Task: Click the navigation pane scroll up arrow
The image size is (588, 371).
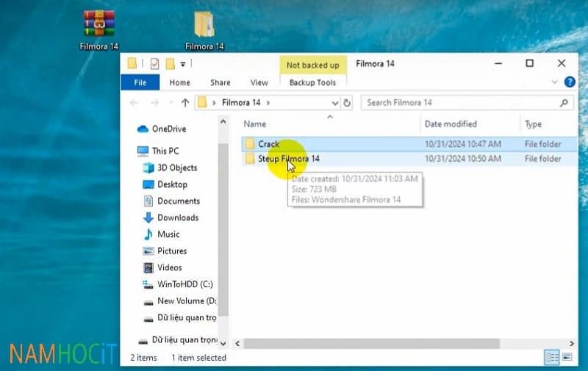Action: [223, 122]
